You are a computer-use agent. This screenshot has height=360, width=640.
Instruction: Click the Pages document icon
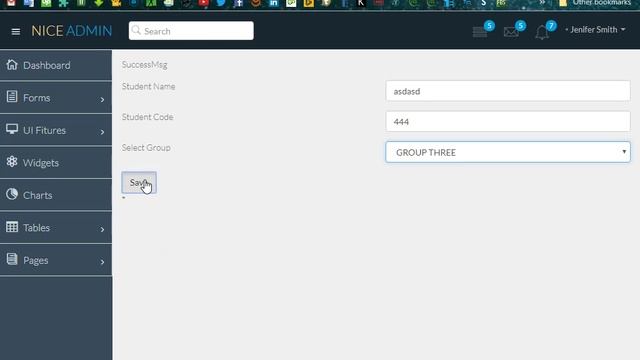[x=12, y=259]
